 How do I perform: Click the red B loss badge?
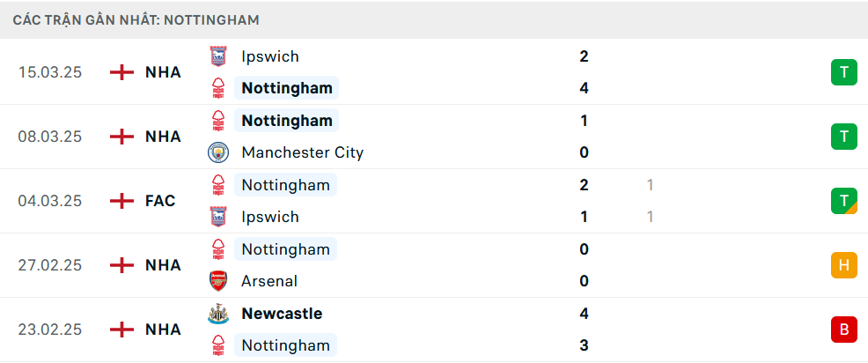click(x=843, y=330)
